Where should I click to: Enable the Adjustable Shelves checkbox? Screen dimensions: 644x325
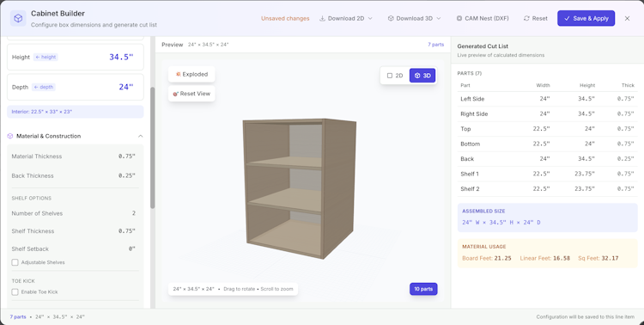point(15,262)
